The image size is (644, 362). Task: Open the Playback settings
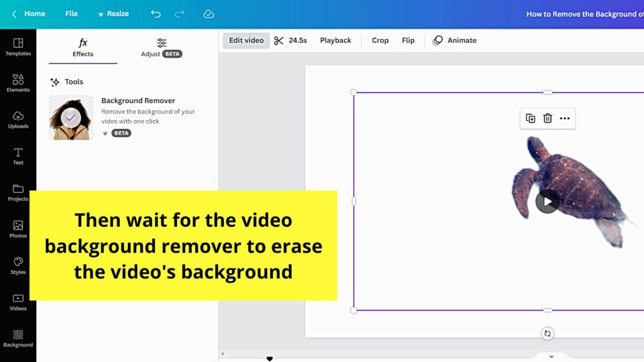tap(335, 40)
